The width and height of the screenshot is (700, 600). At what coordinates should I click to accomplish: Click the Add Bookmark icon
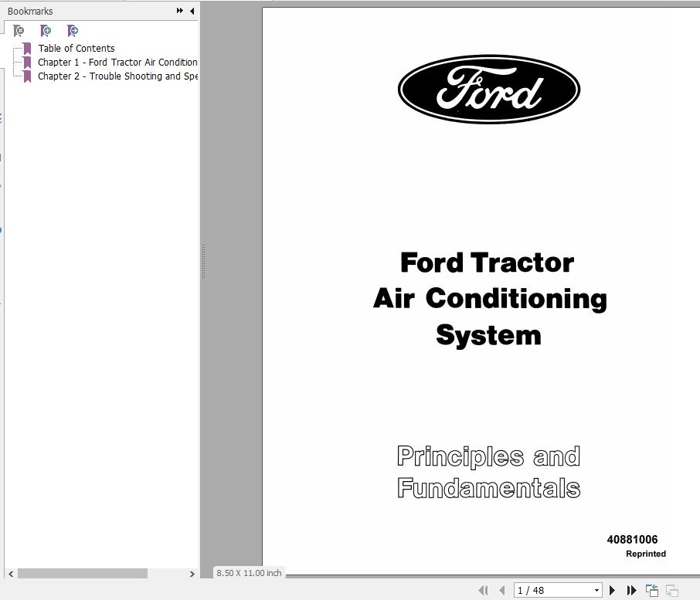pyautogui.click(x=46, y=30)
